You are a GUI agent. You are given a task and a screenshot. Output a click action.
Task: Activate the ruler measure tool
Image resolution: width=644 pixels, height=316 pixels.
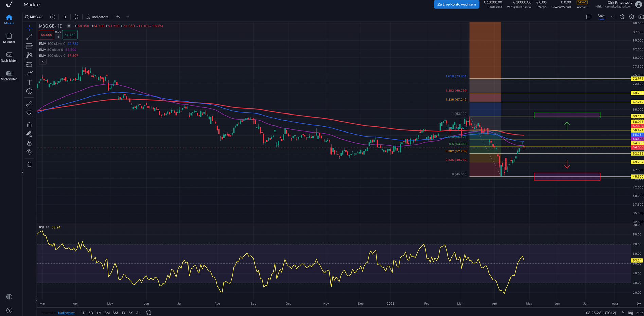[x=29, y=103]
